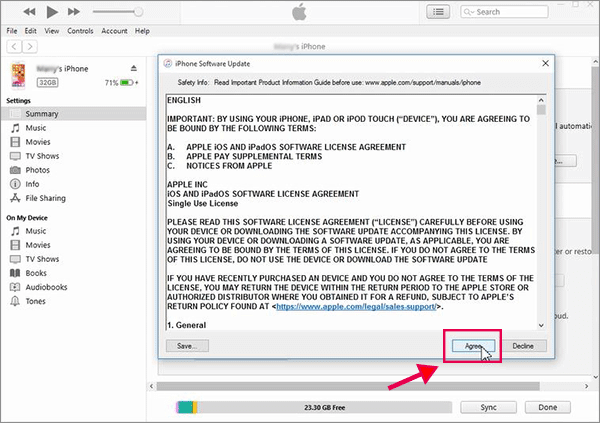
Task: Open the Account menu
Action: pos(114,31)
